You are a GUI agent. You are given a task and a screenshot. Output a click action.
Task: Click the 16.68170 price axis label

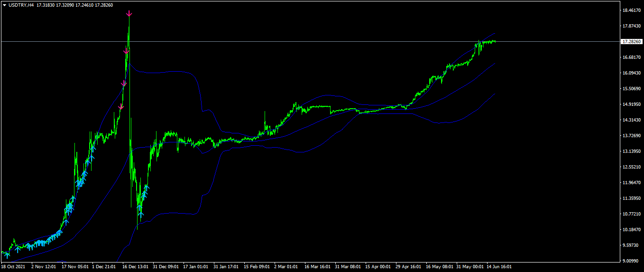pos(632,57)
